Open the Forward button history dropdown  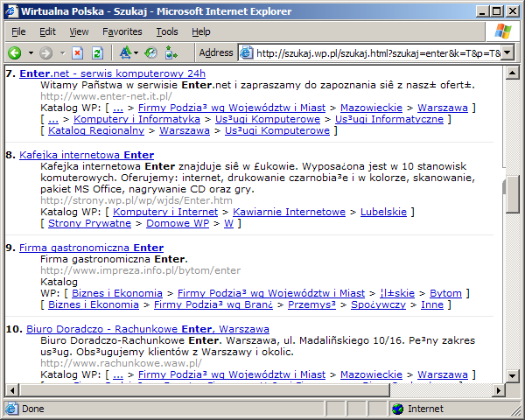62,52
